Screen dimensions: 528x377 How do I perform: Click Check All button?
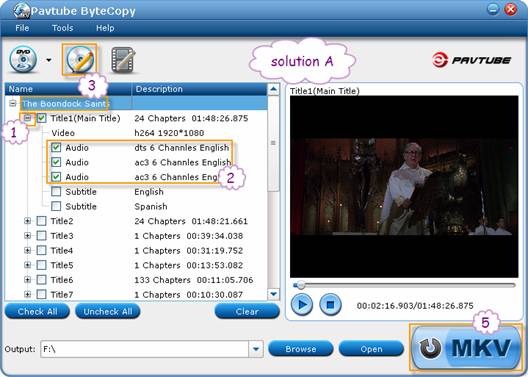(37, 311)
